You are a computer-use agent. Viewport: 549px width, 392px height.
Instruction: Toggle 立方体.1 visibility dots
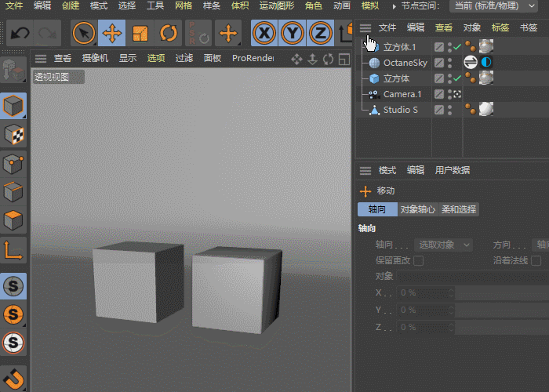[x=449, y=47]
